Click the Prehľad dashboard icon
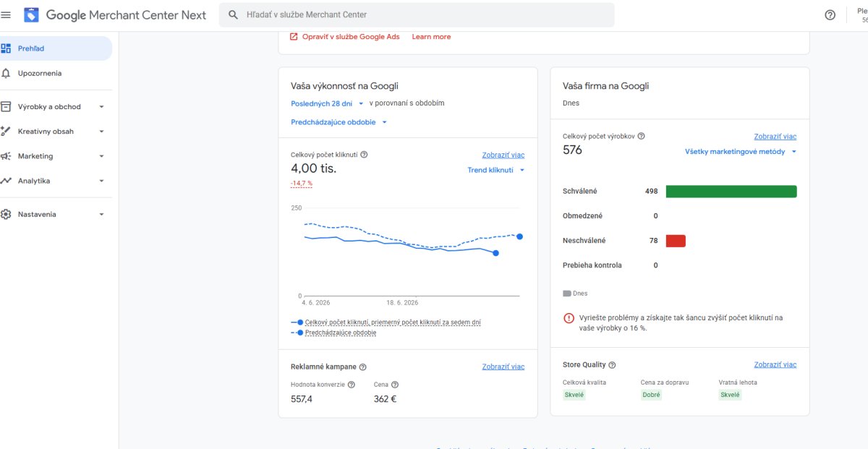The height and width of the screenshot is (449, 868). click(x=6, y=48)
